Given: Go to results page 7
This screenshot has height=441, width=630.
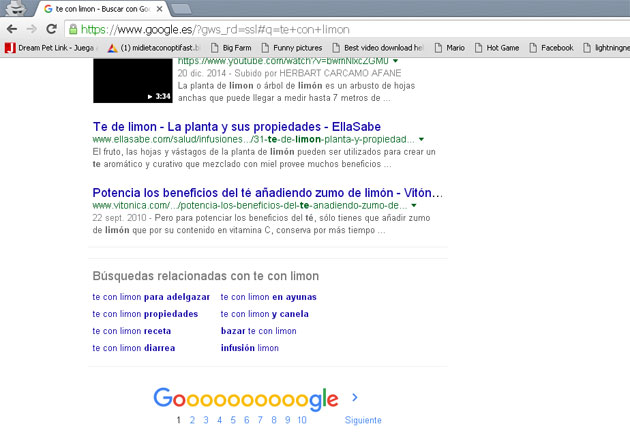Looking at the screenshot, I should (260, 420).
